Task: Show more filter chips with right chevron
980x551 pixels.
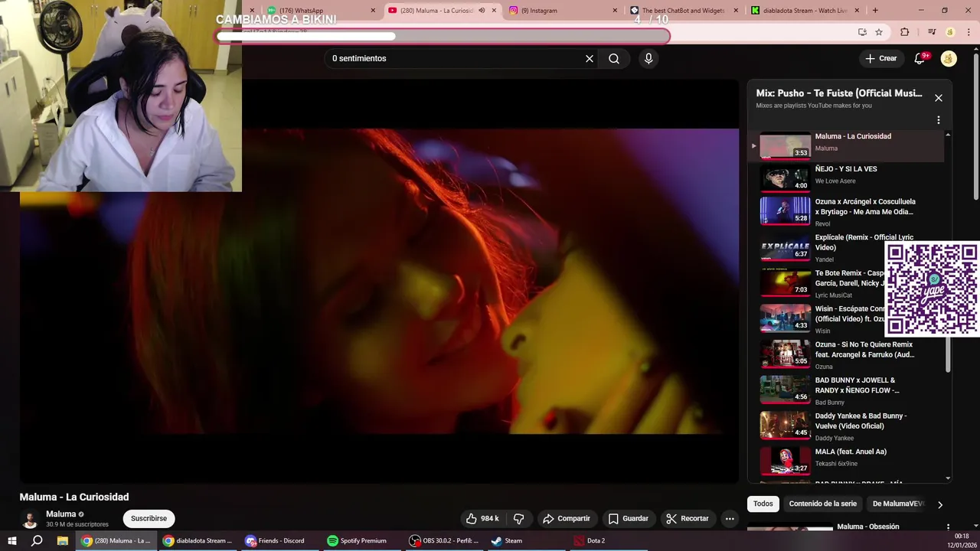Action: point(940,504)
